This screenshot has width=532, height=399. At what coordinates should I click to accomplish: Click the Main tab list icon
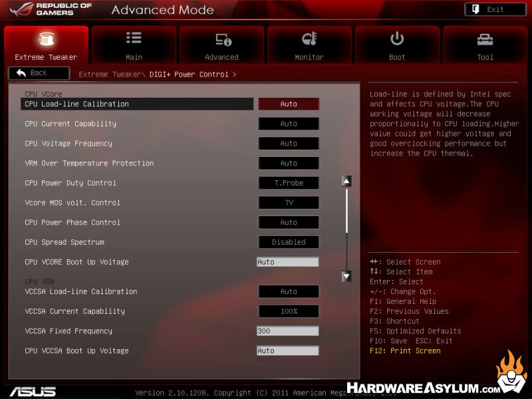click(x=134, y=39)
